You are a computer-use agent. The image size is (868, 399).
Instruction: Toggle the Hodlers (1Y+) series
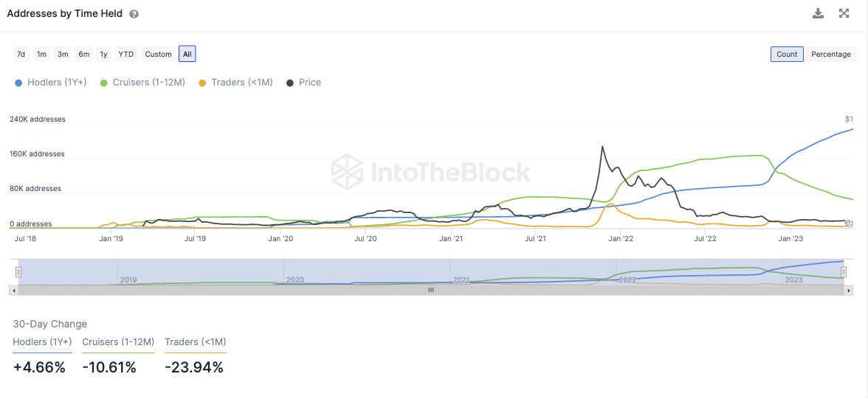[51, 83]
